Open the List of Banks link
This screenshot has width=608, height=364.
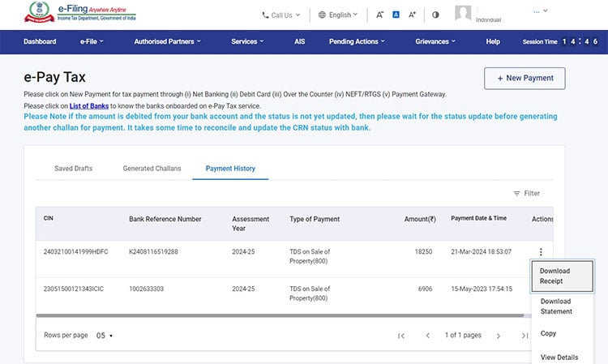pyautogui.click(x=89, y=106)
